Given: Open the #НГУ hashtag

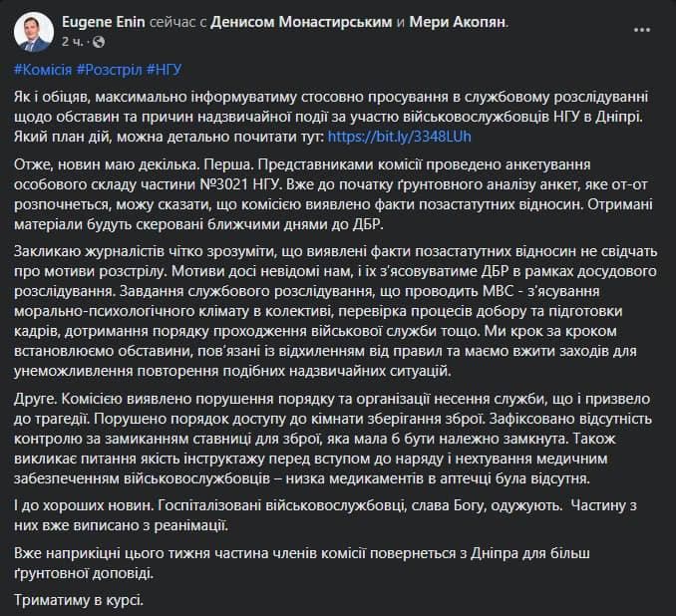Looking at the screenshot, I should [x=165, y=70].
